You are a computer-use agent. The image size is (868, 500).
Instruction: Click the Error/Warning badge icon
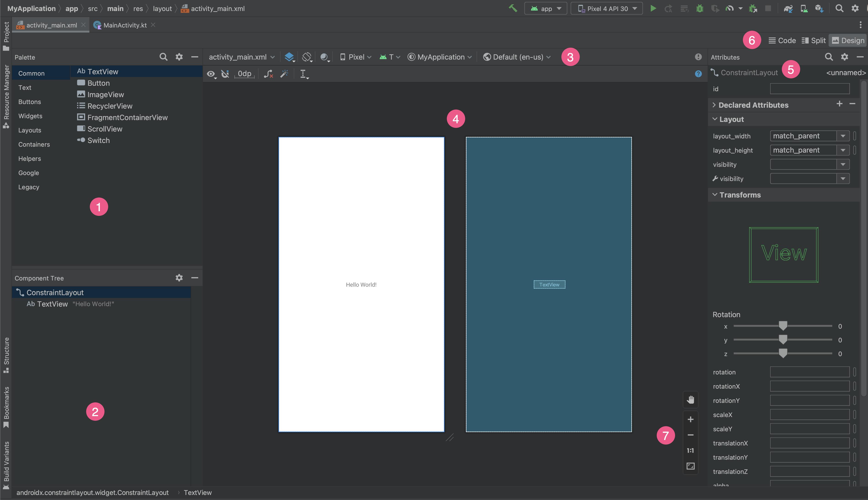point(698,57)
